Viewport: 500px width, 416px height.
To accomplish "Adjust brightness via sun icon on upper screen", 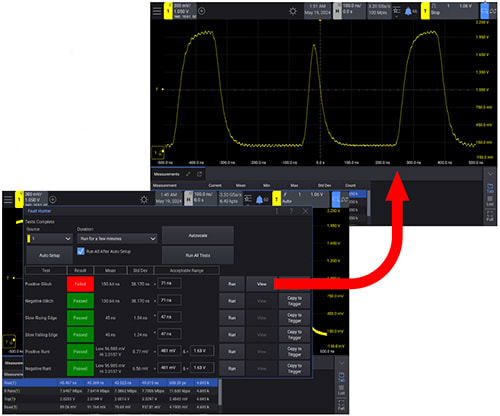I will tap(293, 11).
